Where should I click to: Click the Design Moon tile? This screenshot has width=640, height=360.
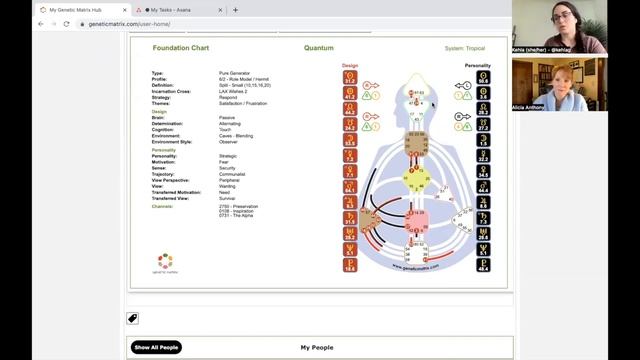click(x=350, y=140)
